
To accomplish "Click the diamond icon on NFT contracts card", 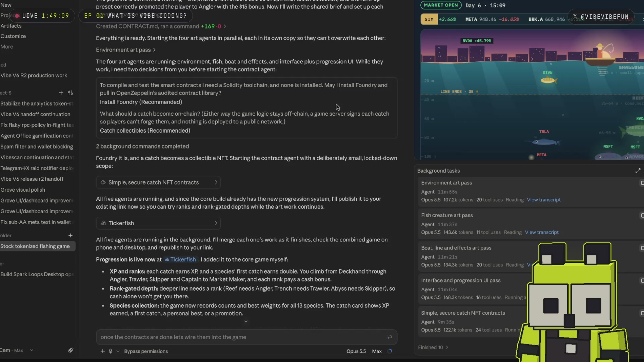I will 103,182.
